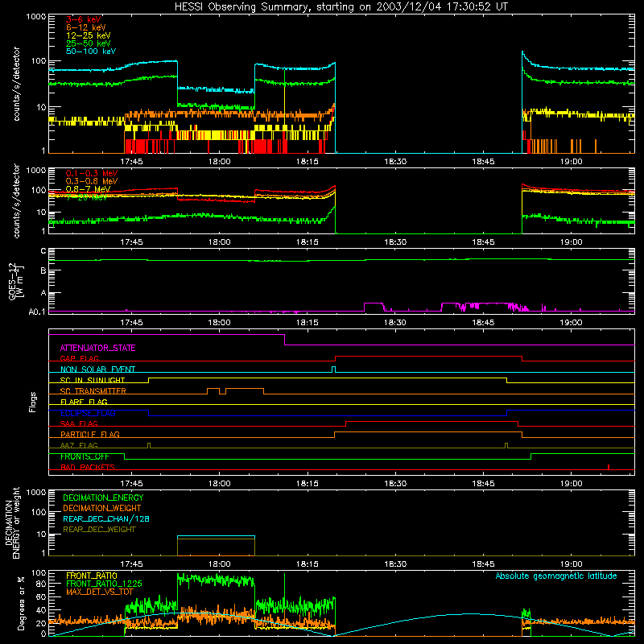
Task: Click the REAR_DEC_CHAN/128 legend entry
Action: click(106, 519)
